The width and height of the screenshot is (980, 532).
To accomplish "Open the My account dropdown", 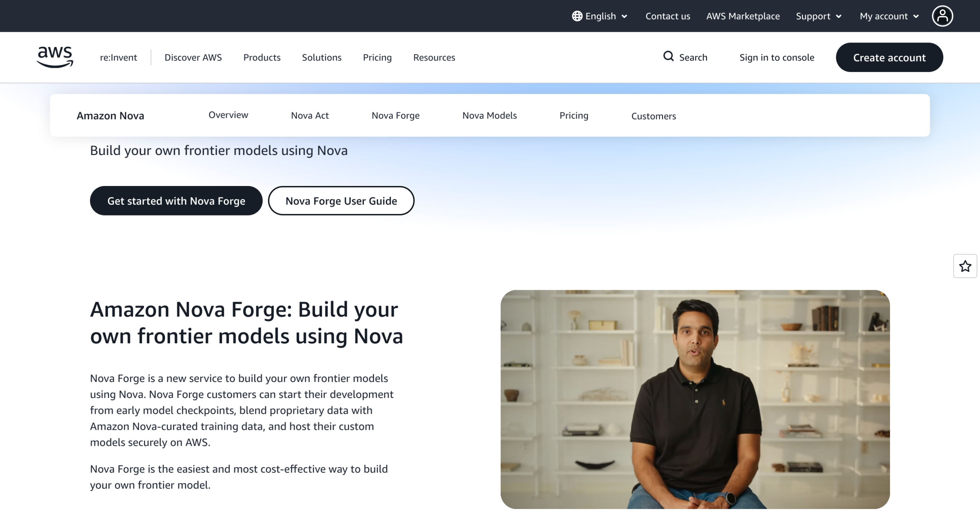I will pyautogui.click(x=889, y=16).
